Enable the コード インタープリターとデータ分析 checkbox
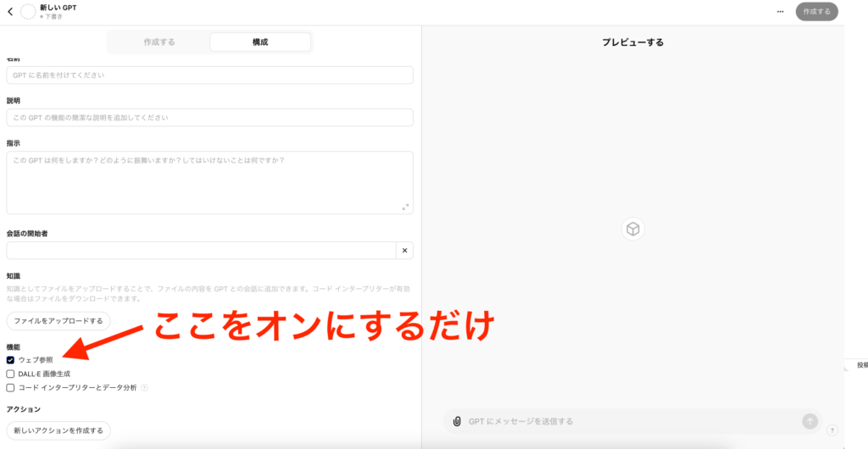Image resolution: width=868 pixels, height=449 pixels. click(10, 388)
